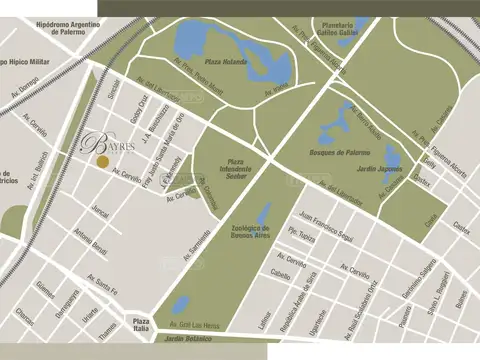Viewport: 480px width, 360px height.
Task: Select the Av. Dorrego street label
Action: pos(25,88)
